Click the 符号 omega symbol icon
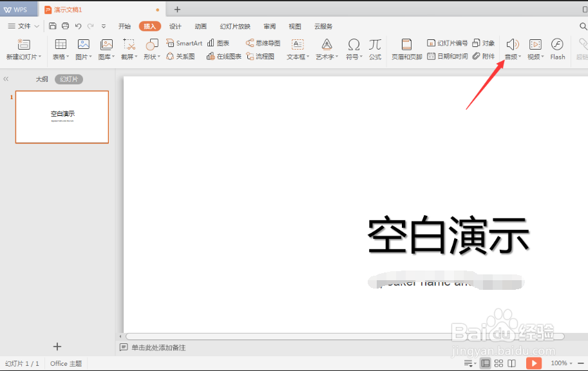This screenshot has height=371, width=588. [354, 44]
